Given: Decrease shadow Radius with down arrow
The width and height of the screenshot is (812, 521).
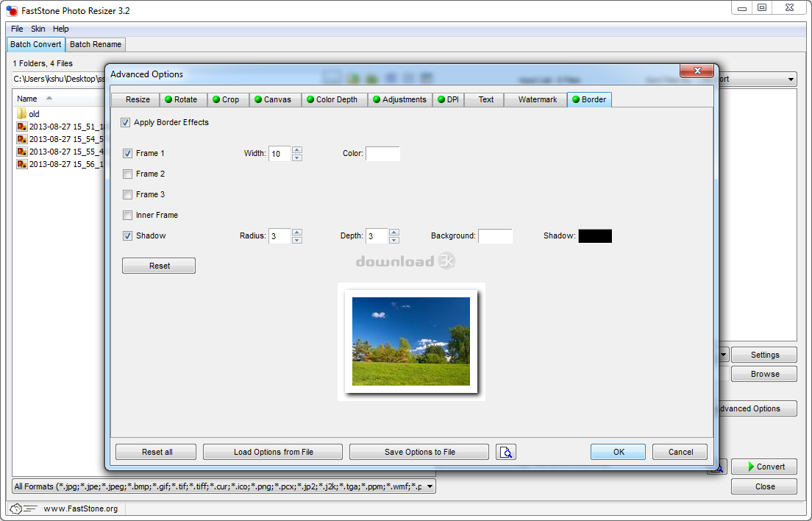Looking at the screenshot, I should (296, 240).
